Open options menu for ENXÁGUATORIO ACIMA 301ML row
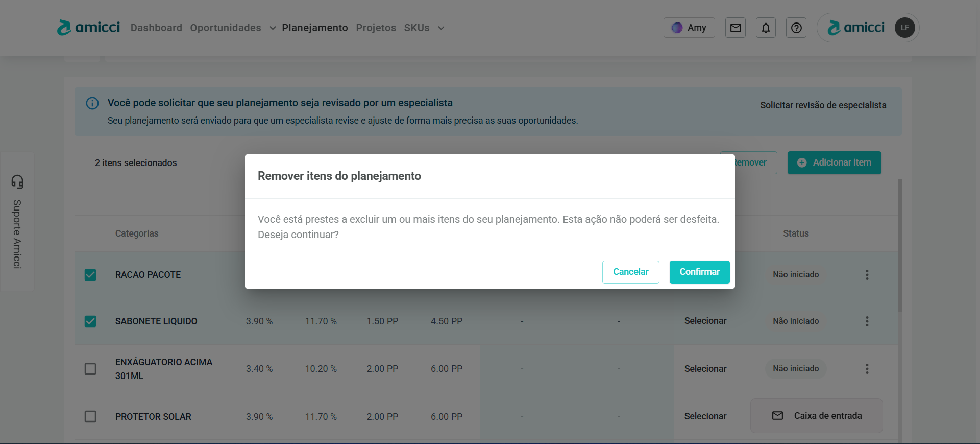980x444 pixels. pos(867,369)
